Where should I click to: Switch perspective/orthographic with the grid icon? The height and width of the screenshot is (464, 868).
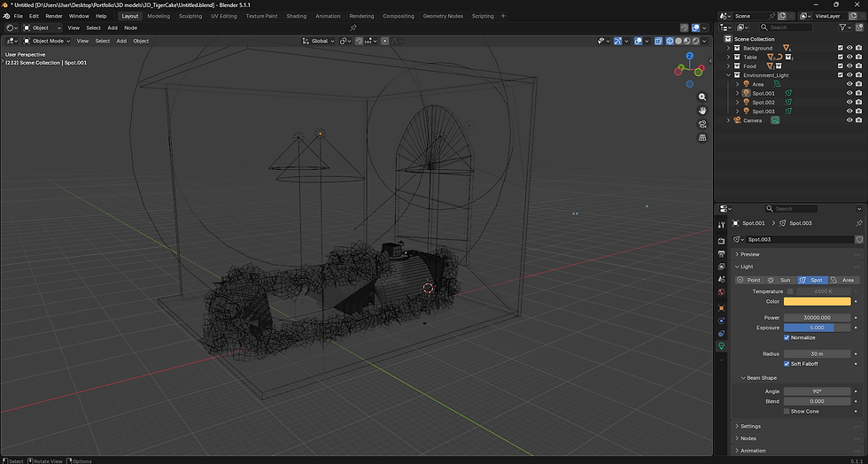pos(702,137)
